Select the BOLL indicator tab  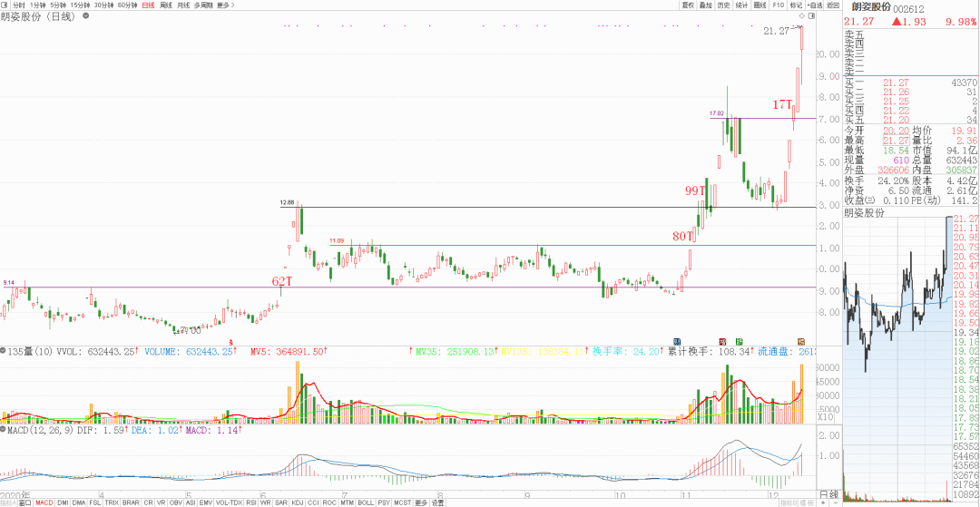tap(367, 502)
